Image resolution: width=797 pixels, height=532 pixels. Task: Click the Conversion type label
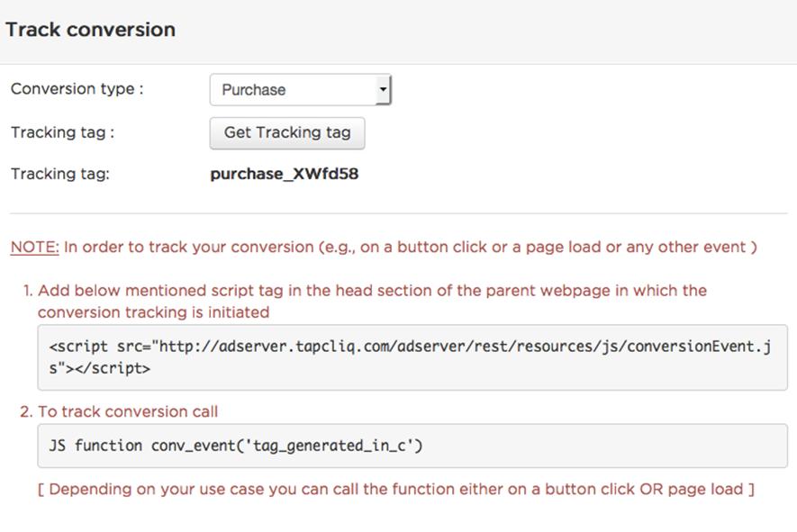(x=77, y=89)
